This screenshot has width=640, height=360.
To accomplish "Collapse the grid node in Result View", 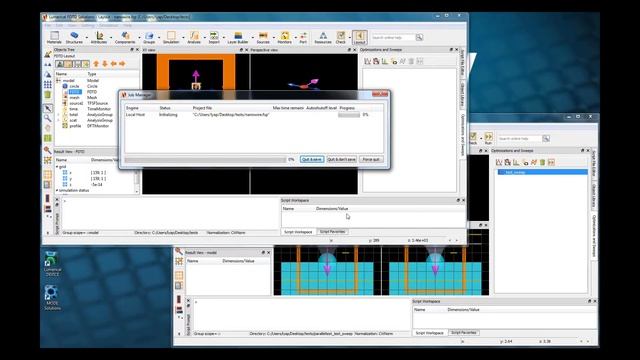I will pyautogui.click(x=57, y=167).
